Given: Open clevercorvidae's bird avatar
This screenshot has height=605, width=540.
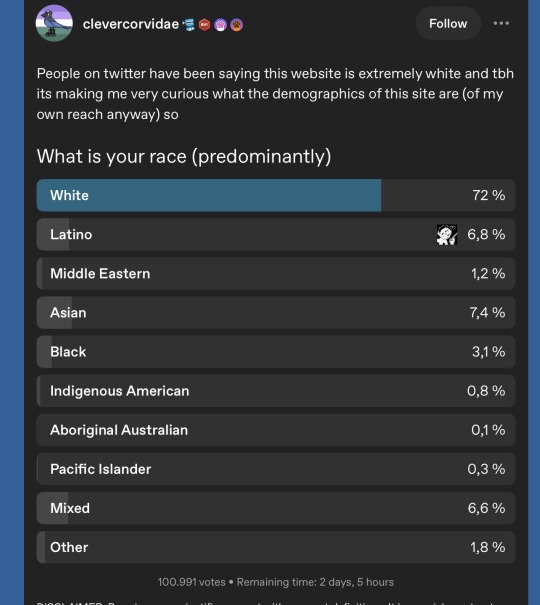Looking at the screenshot, I should (x=54, y=23).
